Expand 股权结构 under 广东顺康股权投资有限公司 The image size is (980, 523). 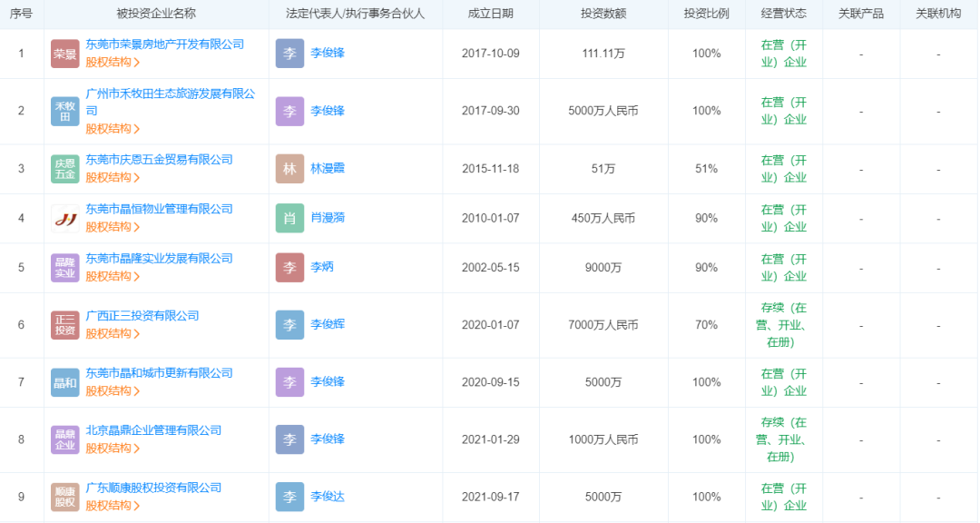tap(113, 505)
